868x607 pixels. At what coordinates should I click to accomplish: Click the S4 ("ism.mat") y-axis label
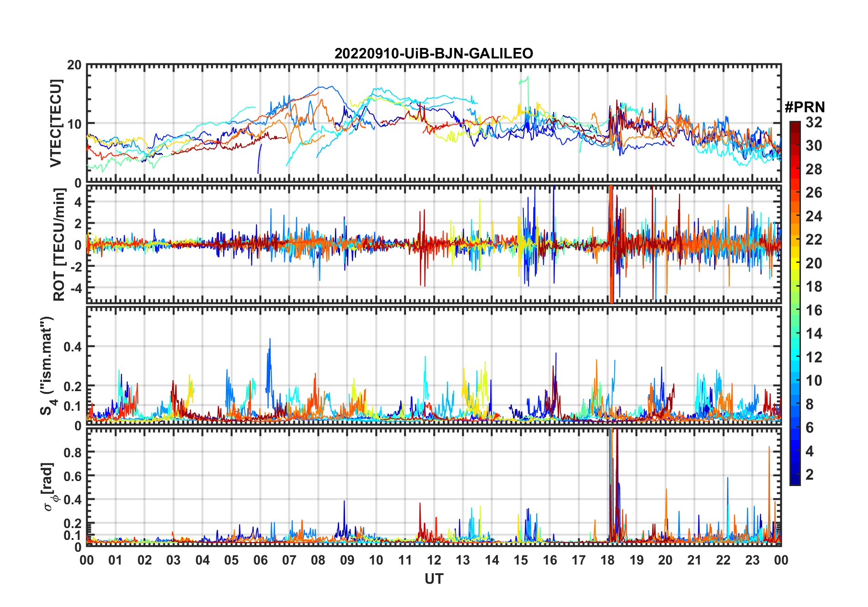[48, 366]
